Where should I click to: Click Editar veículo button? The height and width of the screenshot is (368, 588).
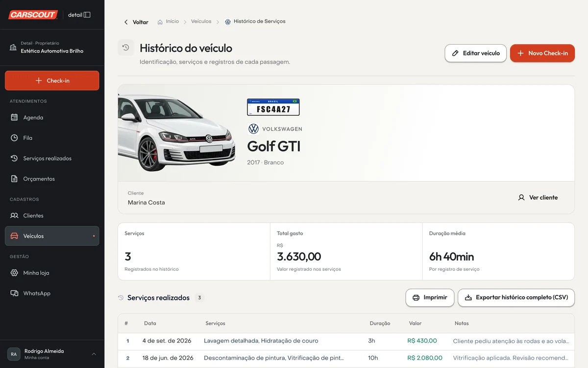pos(475,53)
